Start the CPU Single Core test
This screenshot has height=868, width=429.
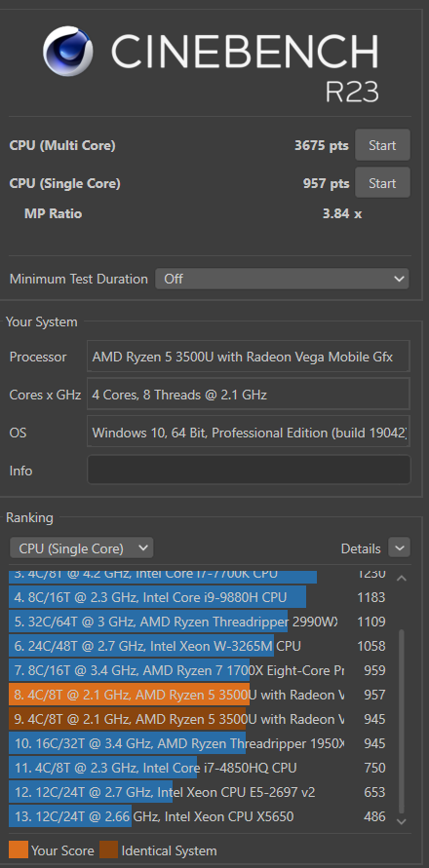tap(382, 183)
